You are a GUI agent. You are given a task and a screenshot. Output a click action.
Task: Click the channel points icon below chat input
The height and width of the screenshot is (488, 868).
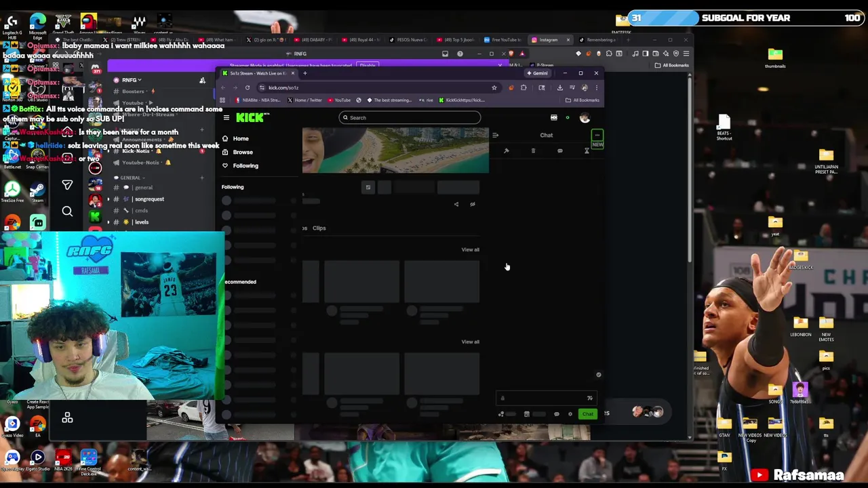[501, 414]
